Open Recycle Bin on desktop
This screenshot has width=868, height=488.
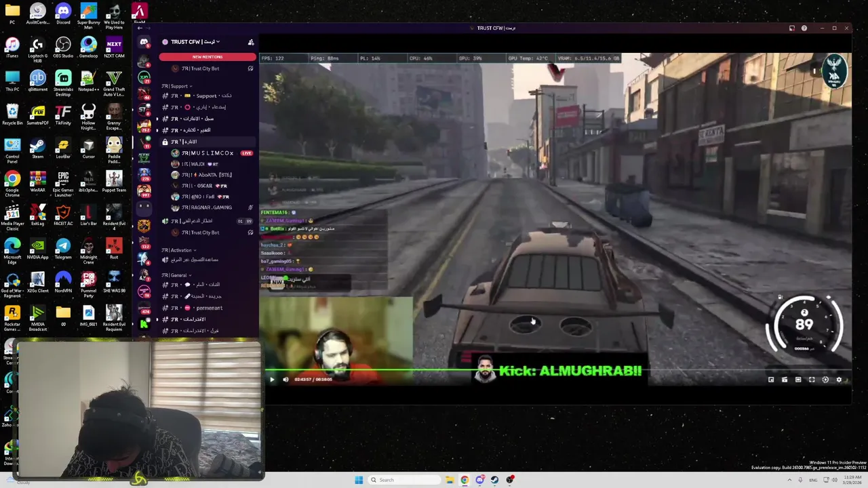click(12, 115)
